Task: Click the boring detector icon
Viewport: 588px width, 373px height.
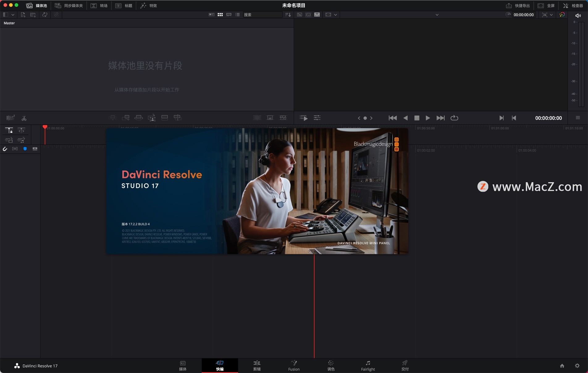Action: pos(10,118)
